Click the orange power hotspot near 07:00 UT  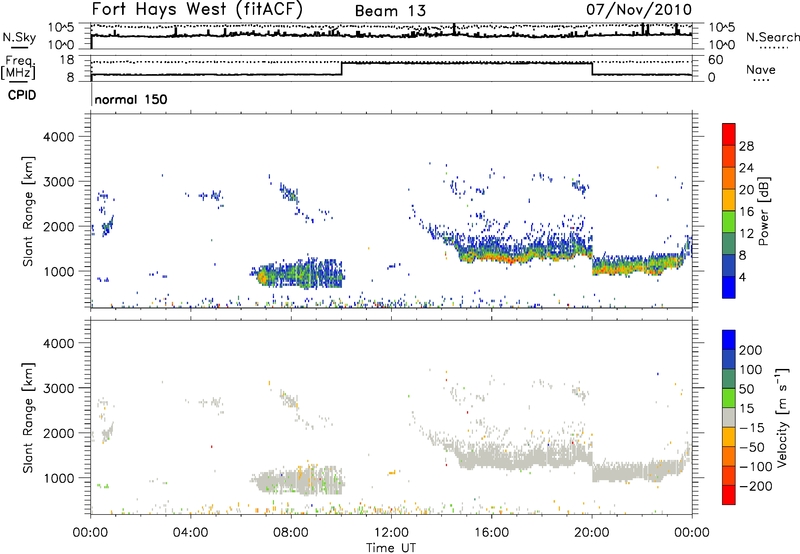click(x=262, y=277)
